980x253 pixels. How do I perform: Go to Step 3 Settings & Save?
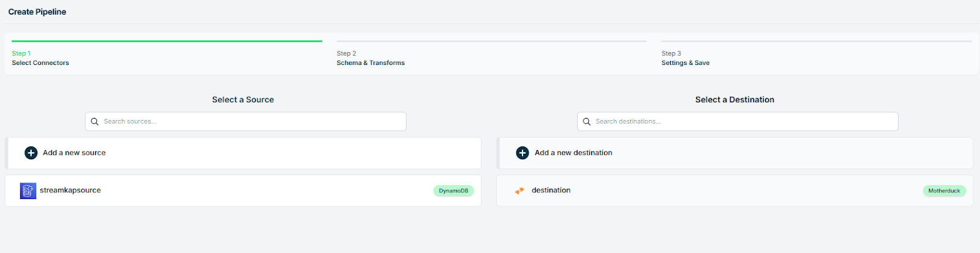[x=816, y=54]
